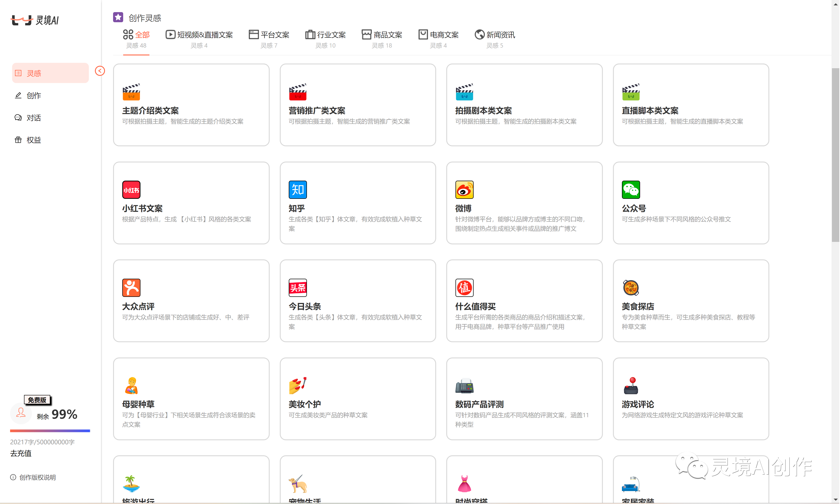Image resolution: width=840 pixels, height=504 pixels.
Task: Open the 小红书 app icon
Action: (x=131, y=190)
